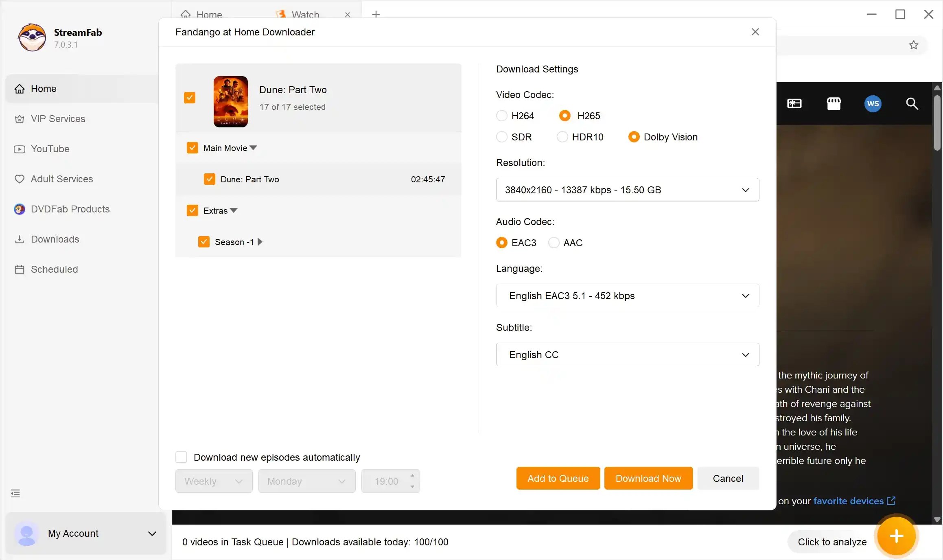943x560 pixels.
Task: Click the store icon in Fandango header
Action: click(834, 103)
